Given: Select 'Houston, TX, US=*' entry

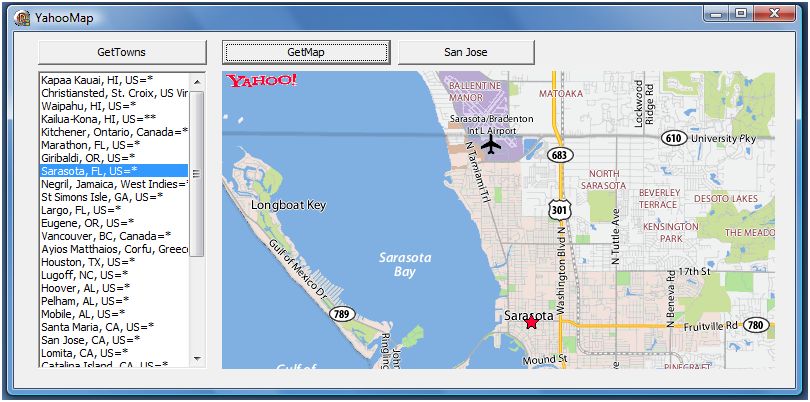Looking at the screenshot, I should click(114, 262).
